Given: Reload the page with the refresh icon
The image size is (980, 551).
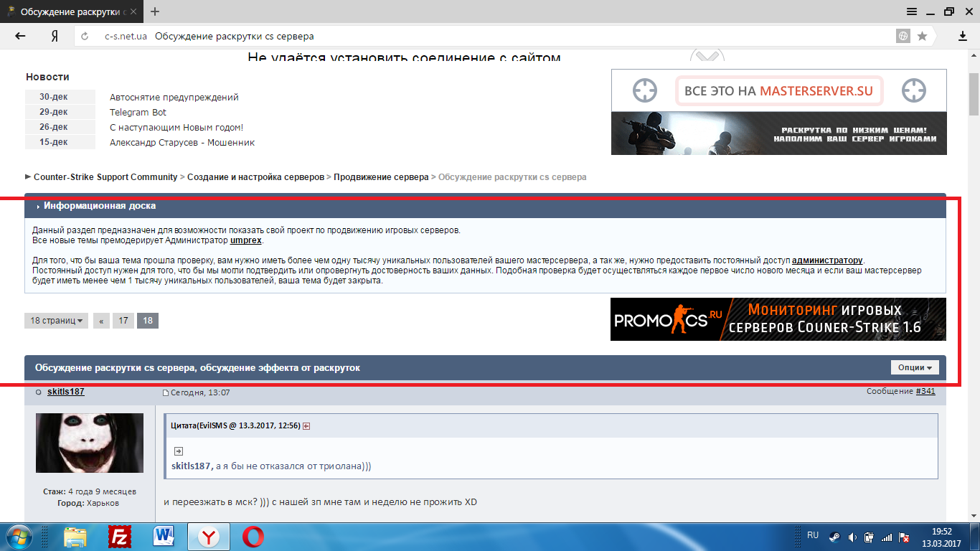Looking at the screenshot, I should coord(85,36).
